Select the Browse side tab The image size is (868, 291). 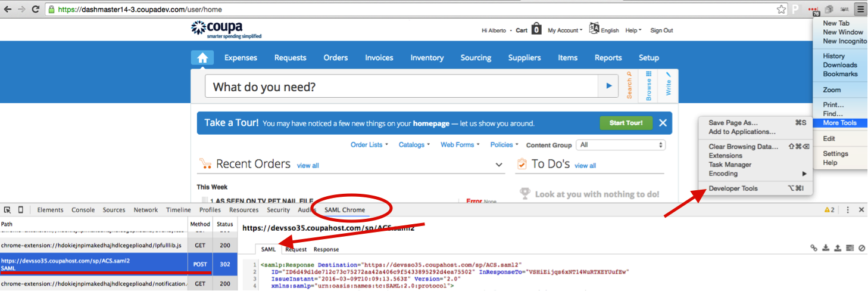[649, 86]
